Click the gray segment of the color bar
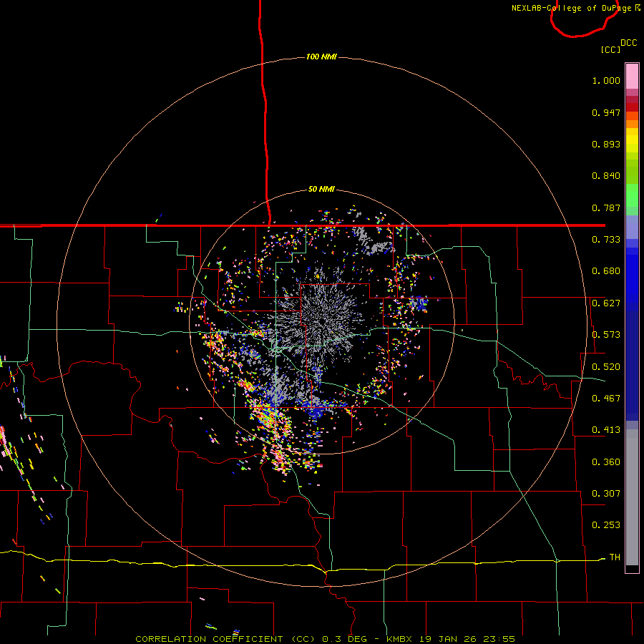This screenshot has width=644, height=644. pos(632,497)
